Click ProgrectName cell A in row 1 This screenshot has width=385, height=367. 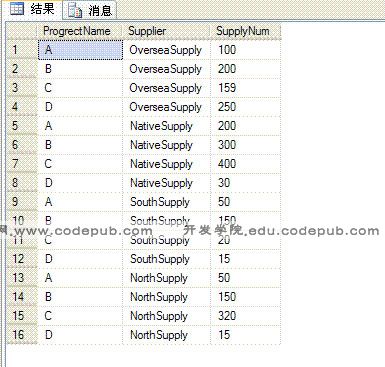(x=80, y=50)
